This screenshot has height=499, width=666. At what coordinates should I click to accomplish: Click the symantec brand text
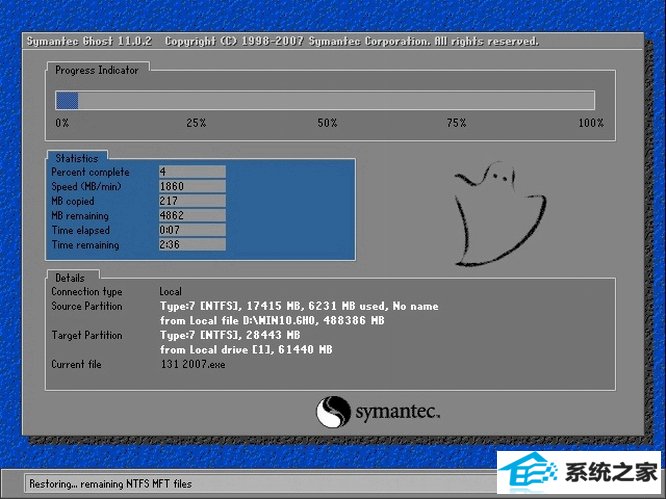coord(397,411)
